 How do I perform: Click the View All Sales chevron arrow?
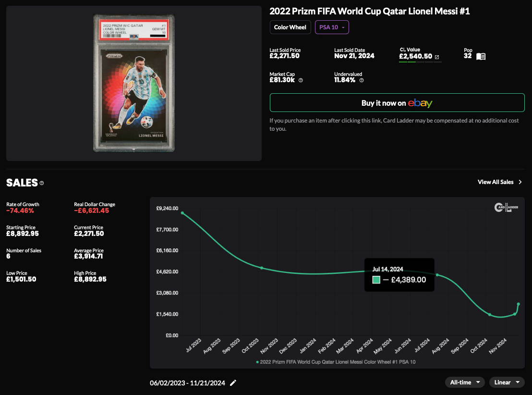pyautogui.click(x=520, y=182)
